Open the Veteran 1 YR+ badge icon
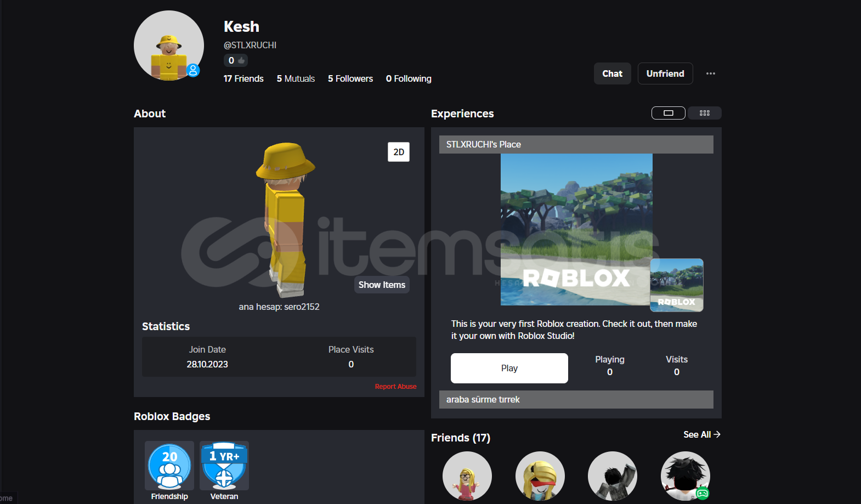The height and width of the screenshot is (504, 861). 224,466
